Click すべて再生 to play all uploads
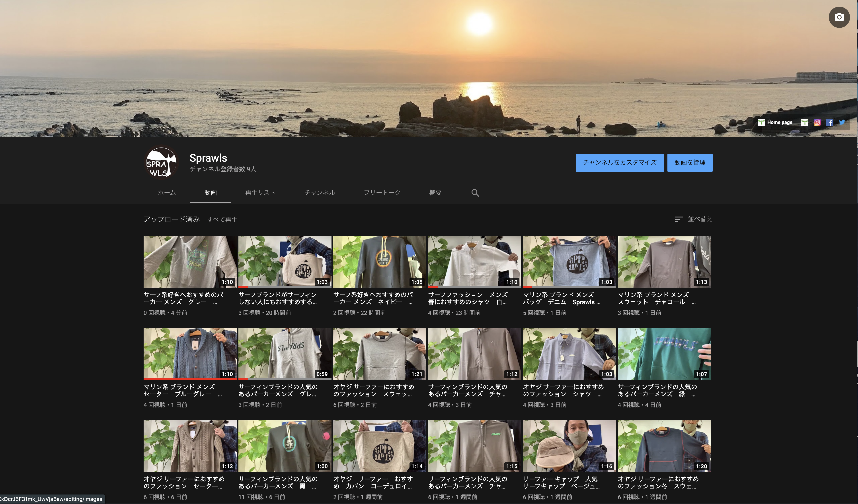Screen dimensions: 858x504 click(222, 219)
